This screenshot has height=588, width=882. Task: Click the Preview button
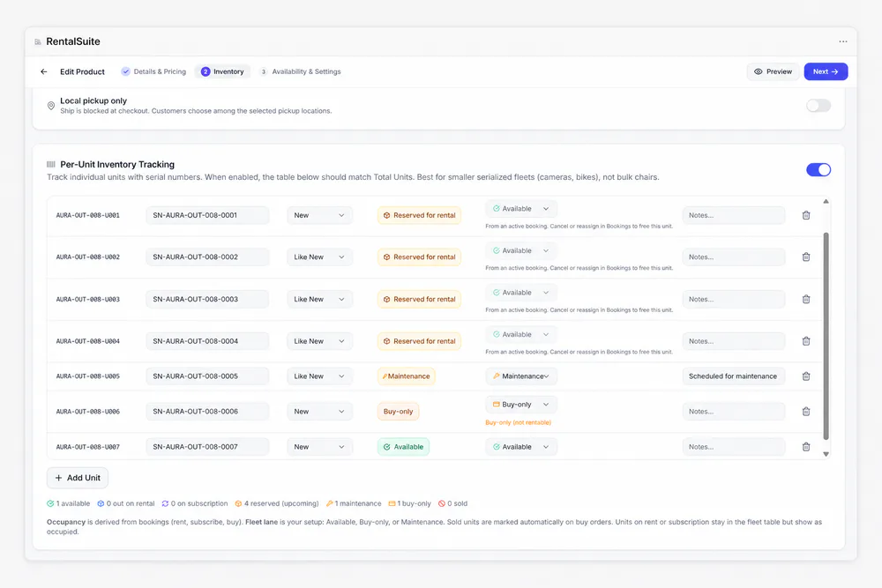[773, 71]
